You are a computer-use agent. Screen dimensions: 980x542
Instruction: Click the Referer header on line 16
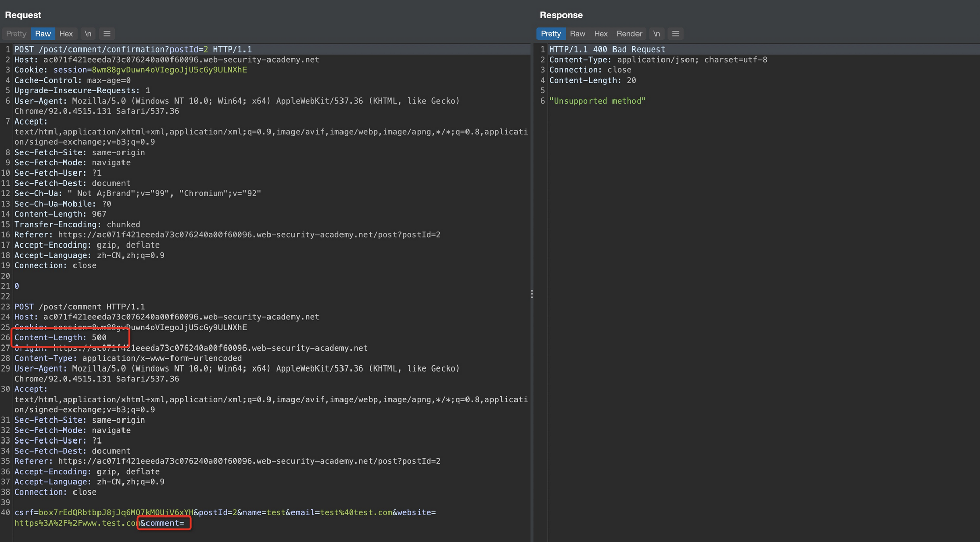pyautogui.click(x=228, y=235)
